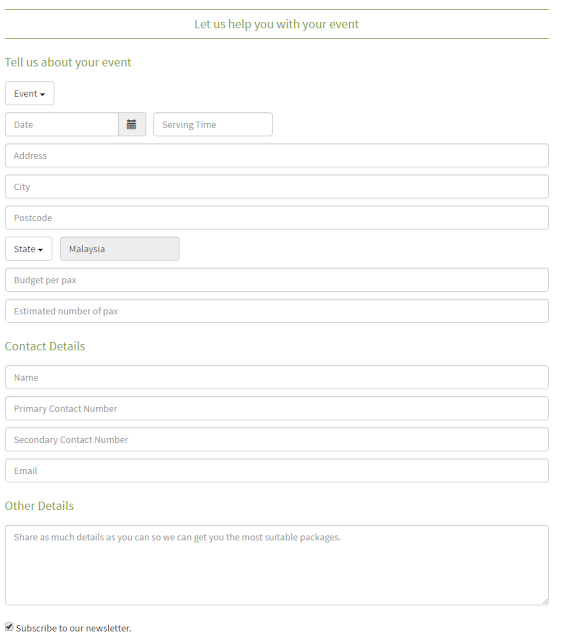The width and height of the screenshot is (561, 640).
Task: Click Estimated number of pax field
Action: pyautogui.click(x=277, y=311)
